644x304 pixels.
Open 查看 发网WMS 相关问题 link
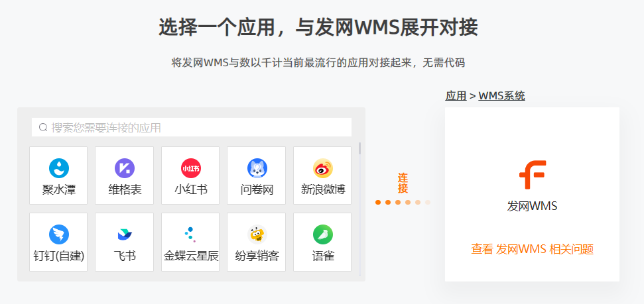(533, 249)
